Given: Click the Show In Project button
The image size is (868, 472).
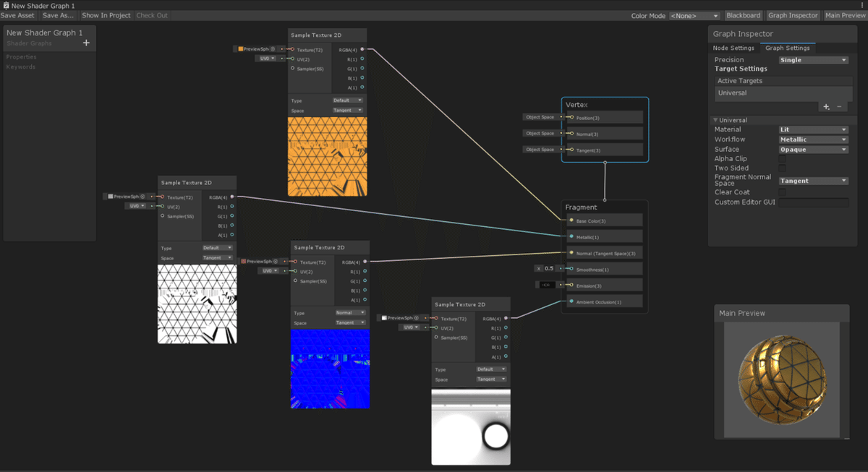Looking at the screenshot, I should 106,15.
